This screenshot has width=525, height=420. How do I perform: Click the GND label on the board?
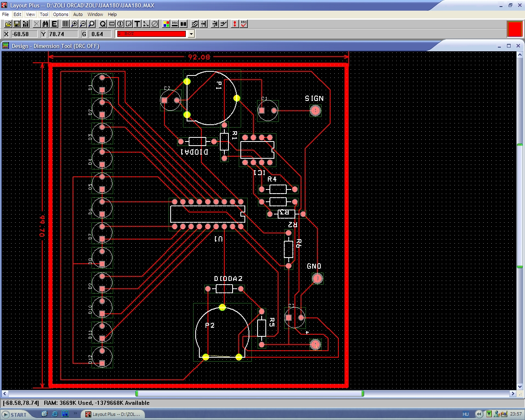314,266
